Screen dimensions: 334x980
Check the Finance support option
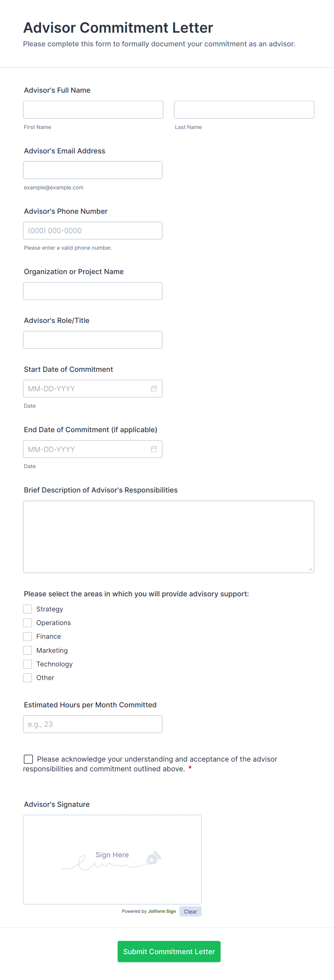pos(27,636)
